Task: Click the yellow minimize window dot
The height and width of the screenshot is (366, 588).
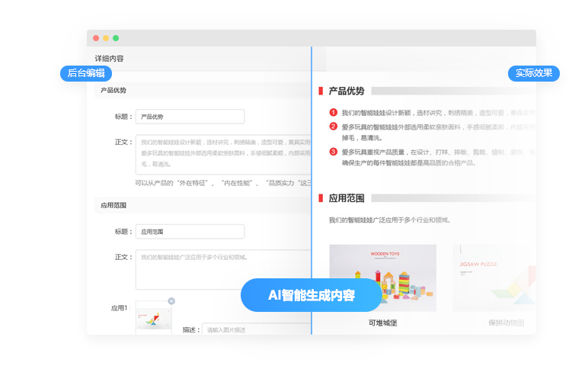Action: pyautogui.click(x=106, y=38)
